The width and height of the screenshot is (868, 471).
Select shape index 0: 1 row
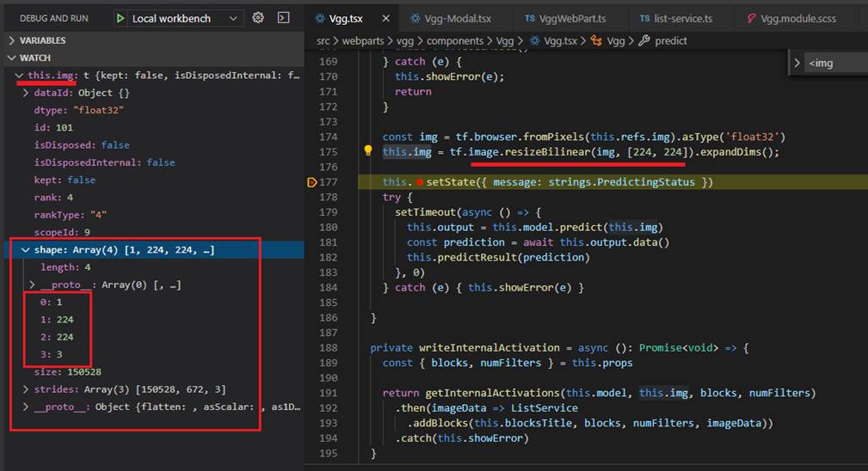tap(154, 302)
